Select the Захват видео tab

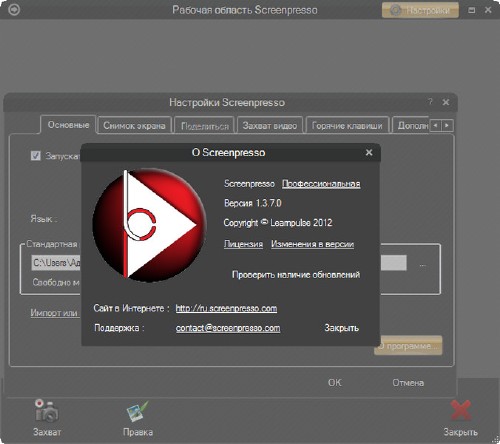(x=270, y=125)
